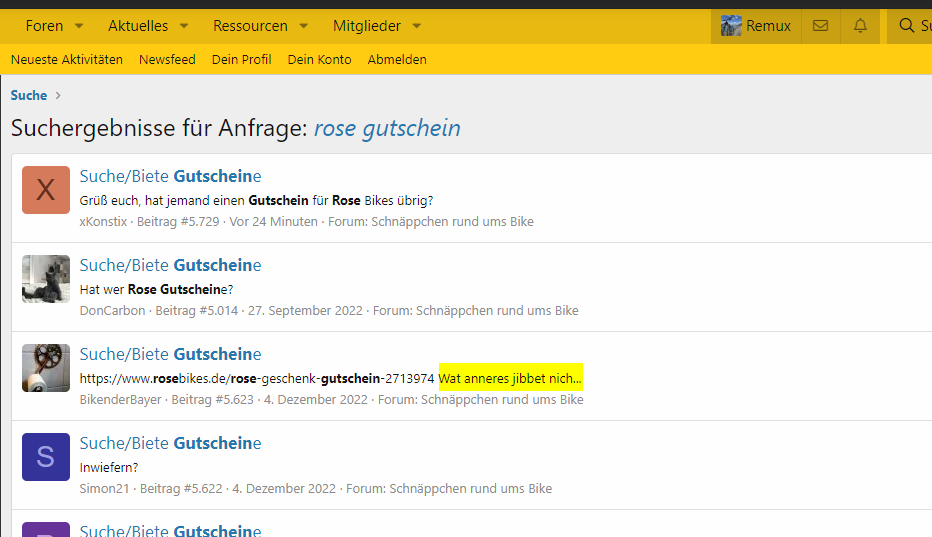Click 'Beitrag #5.622' text
Viewport: 932px width, 537px height.
181,488
